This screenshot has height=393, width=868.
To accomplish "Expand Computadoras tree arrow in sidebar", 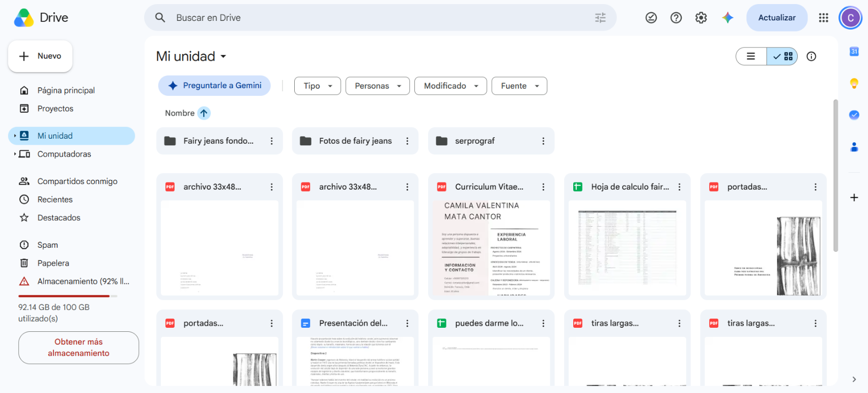I will (x=15, y=154).
